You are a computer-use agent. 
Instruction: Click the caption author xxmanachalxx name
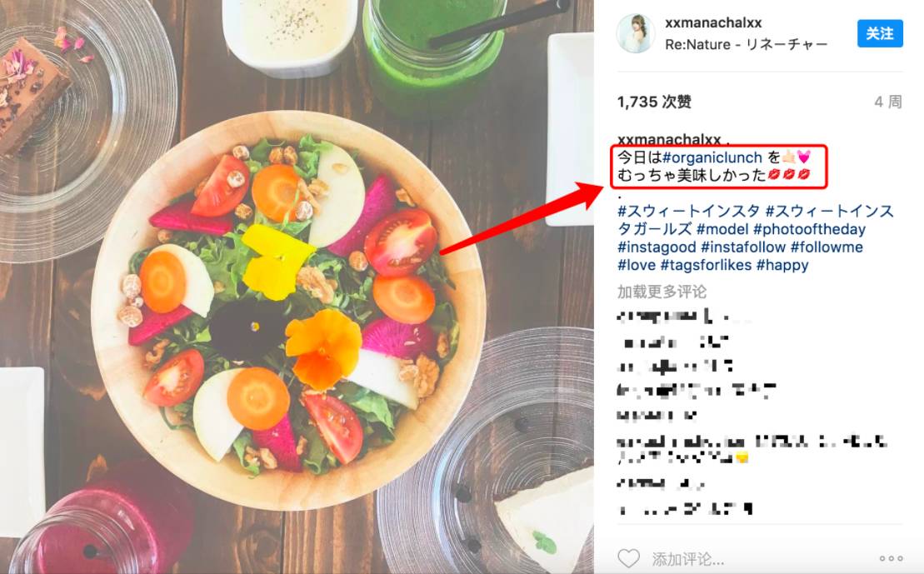(x=669, y=140)
